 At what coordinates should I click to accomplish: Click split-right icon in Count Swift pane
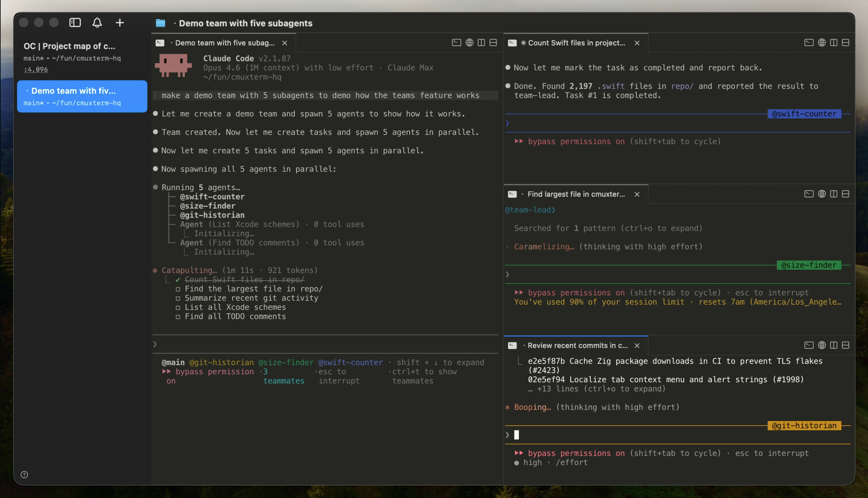[834, 42]
